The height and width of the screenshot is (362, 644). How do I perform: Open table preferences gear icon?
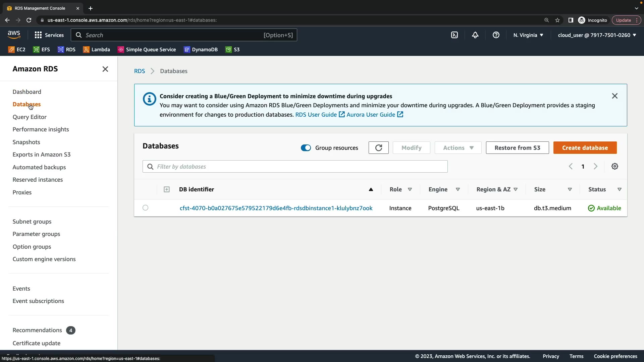click(x=614, y=166)
